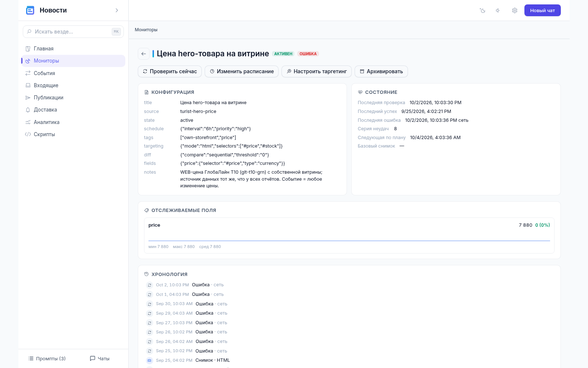The width and height of the screenshot is (588, 368).
Task: Click Проверить сейчас button
Action: click(170, 71)
